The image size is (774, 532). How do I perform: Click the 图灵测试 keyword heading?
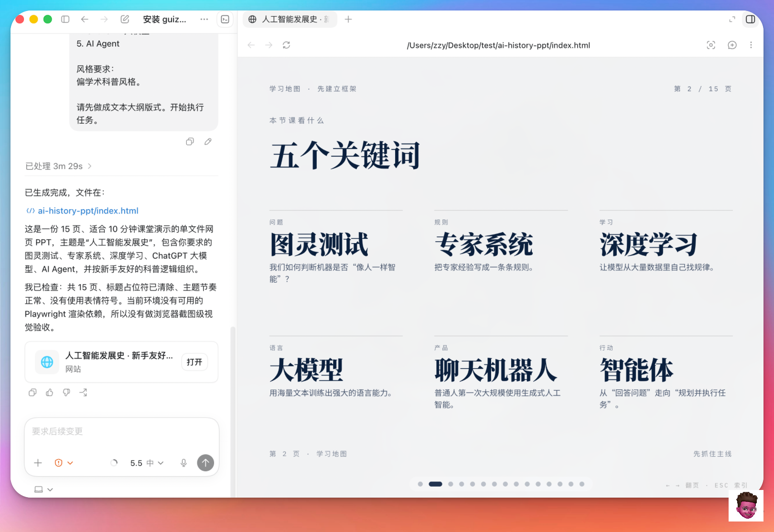(x=319, y=245)
